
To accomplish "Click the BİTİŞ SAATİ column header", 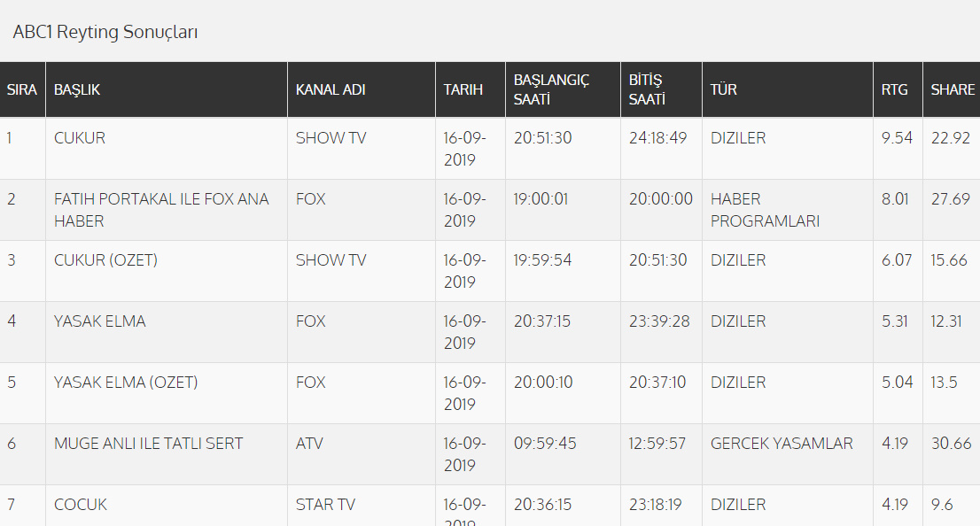I will point(647,89).
